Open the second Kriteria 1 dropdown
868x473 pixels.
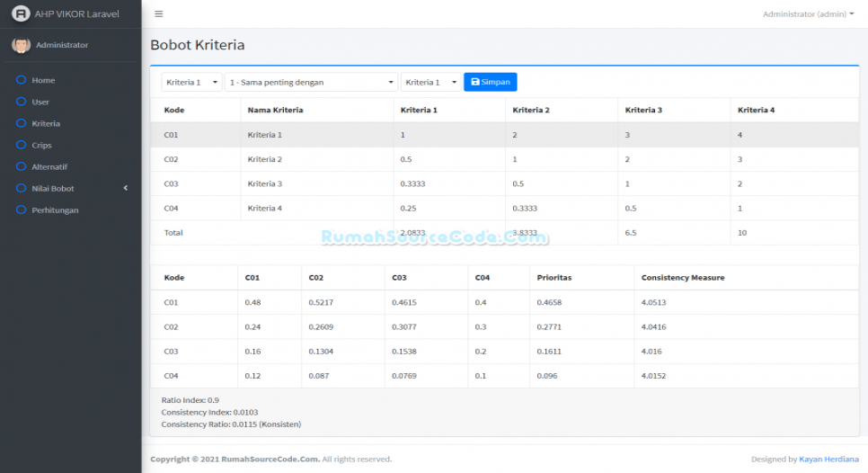[x=430, y=82]
